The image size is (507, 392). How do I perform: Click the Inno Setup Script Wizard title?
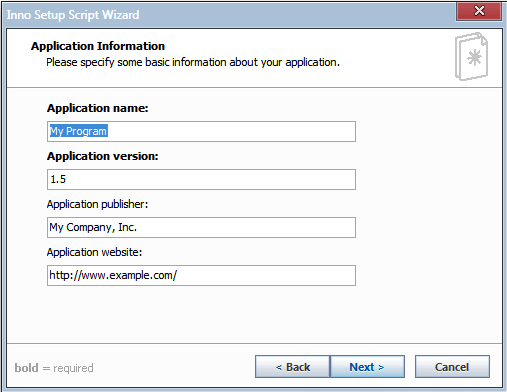pos(73,15)
